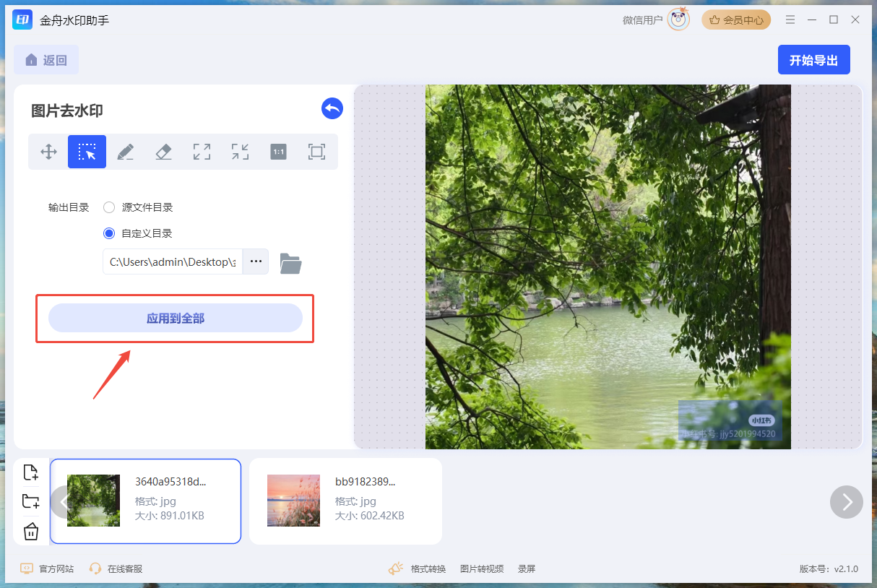Open the hamburger menu icon

(790, 20)
